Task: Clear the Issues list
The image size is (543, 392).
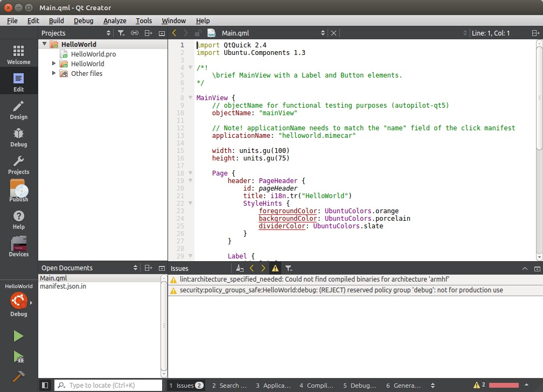Action: [240, 268]
